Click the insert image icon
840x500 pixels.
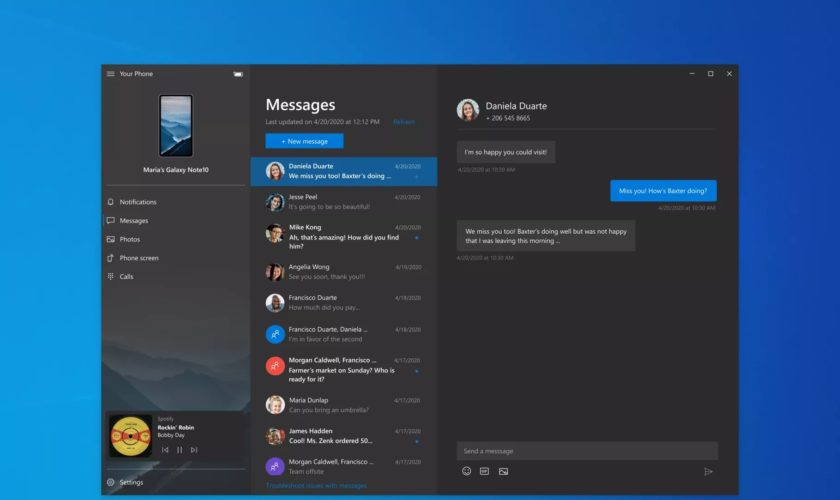(x=503, y=471)
